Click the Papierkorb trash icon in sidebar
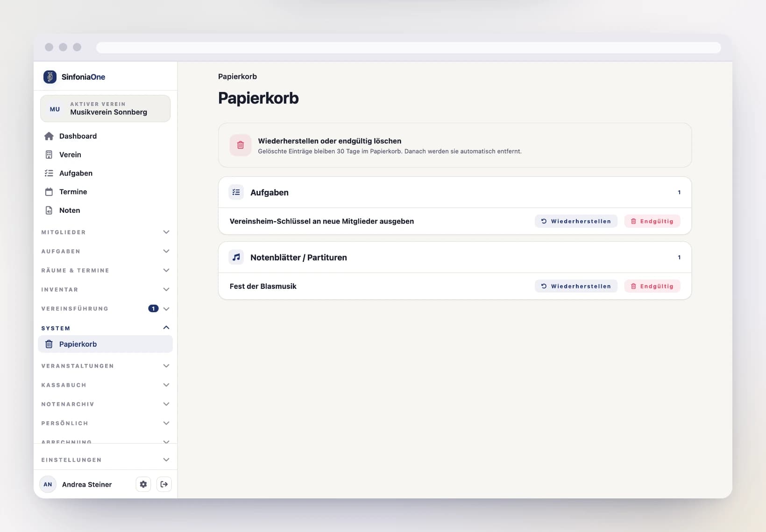The image size is (766, 532). pyautogui.click(x=49, y=344)
